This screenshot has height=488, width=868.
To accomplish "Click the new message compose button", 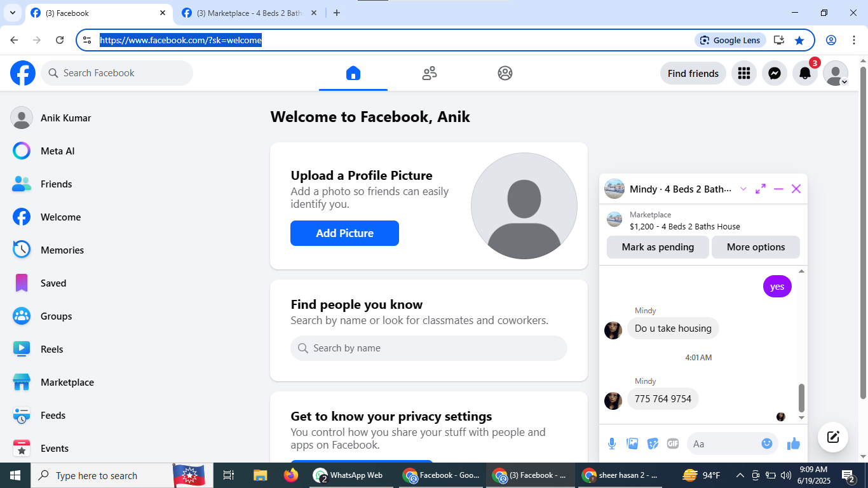I will (x=833, y=437).
